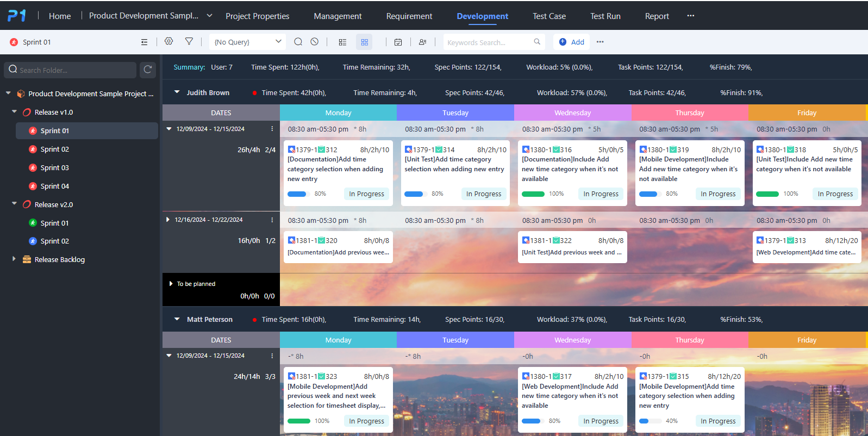The image size is (868, 436).
Task: Go to the Requirement tab
Action: click(x=409, y=16)
